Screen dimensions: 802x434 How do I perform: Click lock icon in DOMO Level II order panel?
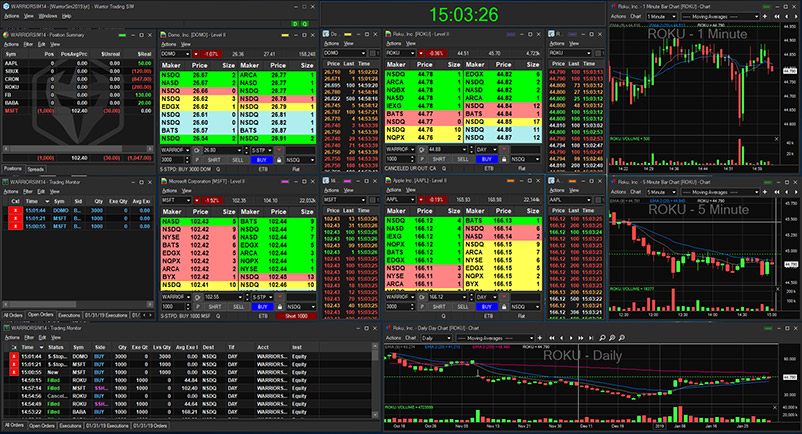[x=279, y=160]
